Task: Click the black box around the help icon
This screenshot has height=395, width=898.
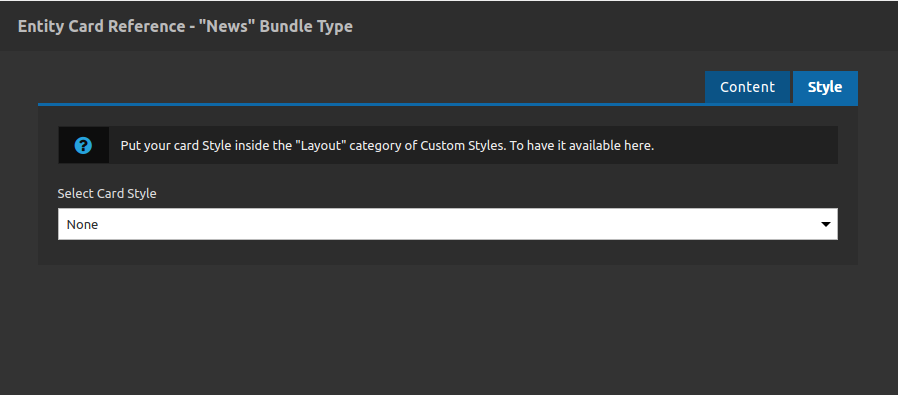Action: [83, 145]
